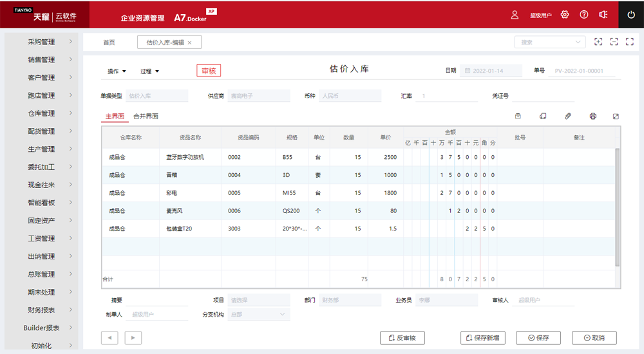Switch to the 合并界面 tab
This screenshot has height=354, width=644.
[x=146, y=116]
